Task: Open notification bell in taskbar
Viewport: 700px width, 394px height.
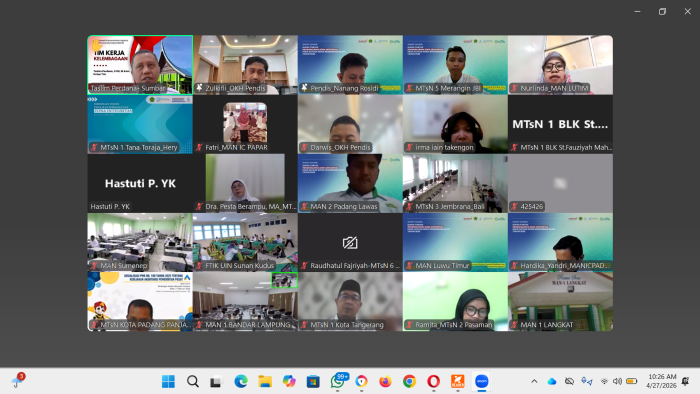Action: (x=686, y=382)
